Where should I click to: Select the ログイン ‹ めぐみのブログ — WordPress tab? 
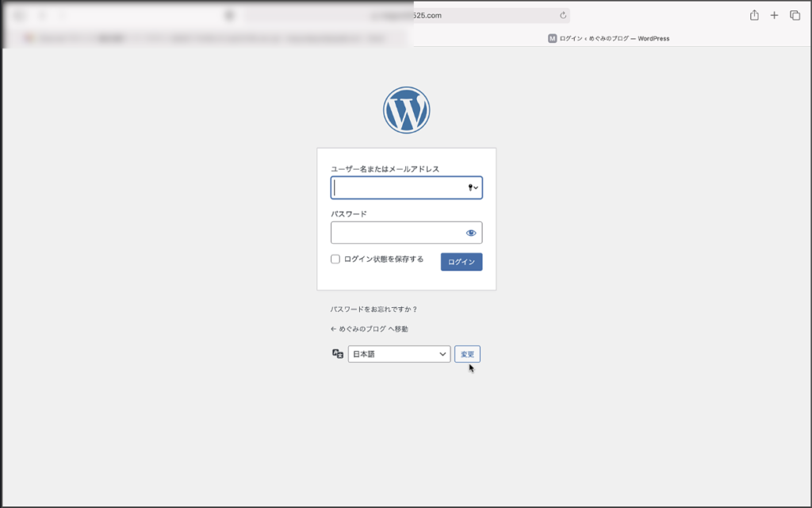point(608,38)
